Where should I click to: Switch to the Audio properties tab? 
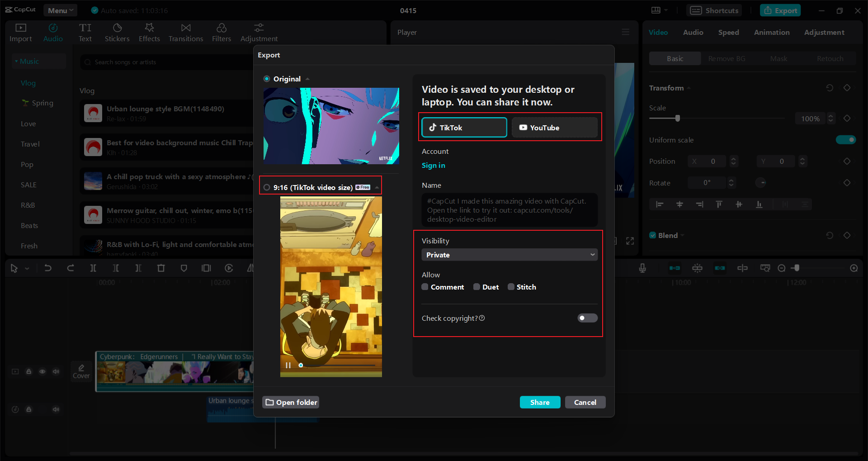[x=693, y=33]
